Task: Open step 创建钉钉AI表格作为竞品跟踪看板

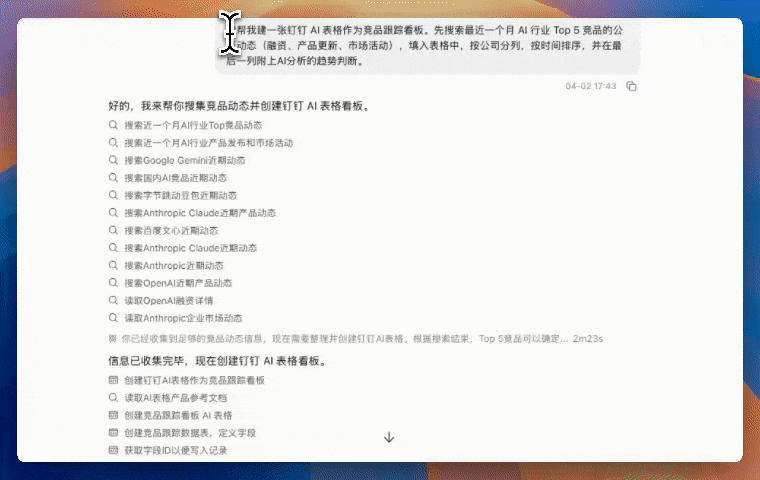Action: pyautogui.click(x=194, y=380)
